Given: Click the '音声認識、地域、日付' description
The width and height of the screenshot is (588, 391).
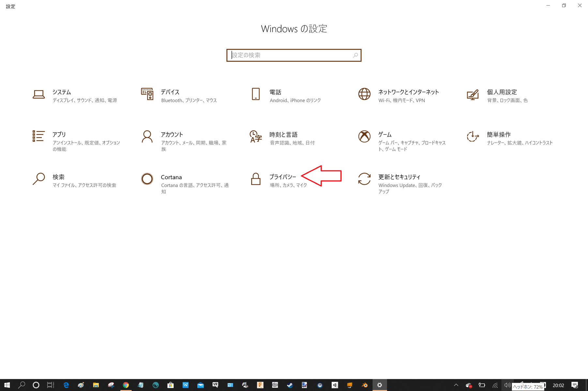Looking at the screenshot, I should (x=292, y=143).
